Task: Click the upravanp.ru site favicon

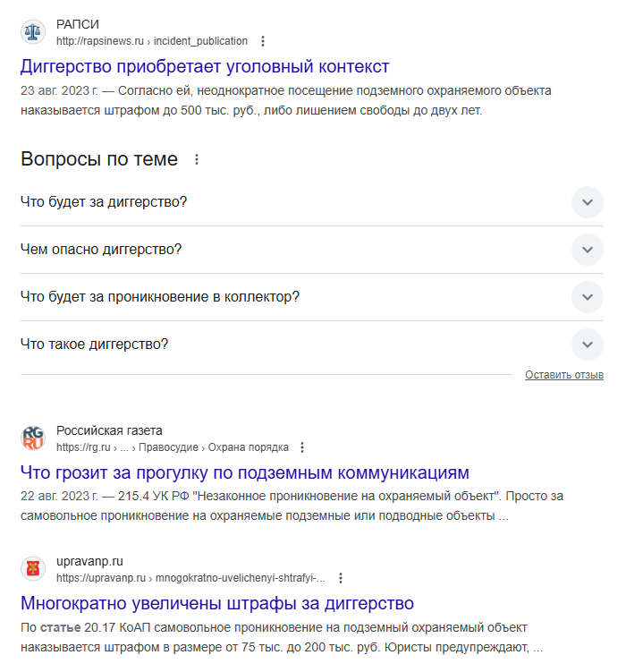Action: click(x=33, y=568)
